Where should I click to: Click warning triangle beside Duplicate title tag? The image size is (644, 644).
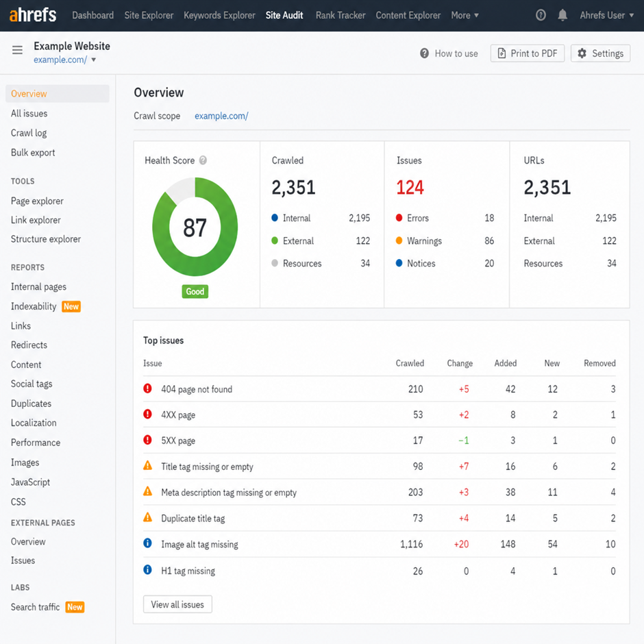[x=147, y=517]
